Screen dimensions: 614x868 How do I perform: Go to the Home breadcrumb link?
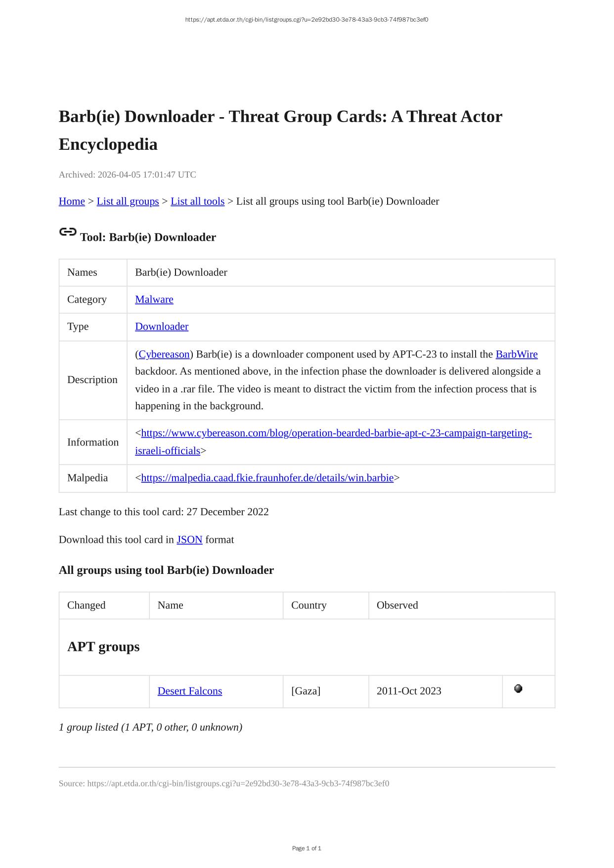point(72,201)
